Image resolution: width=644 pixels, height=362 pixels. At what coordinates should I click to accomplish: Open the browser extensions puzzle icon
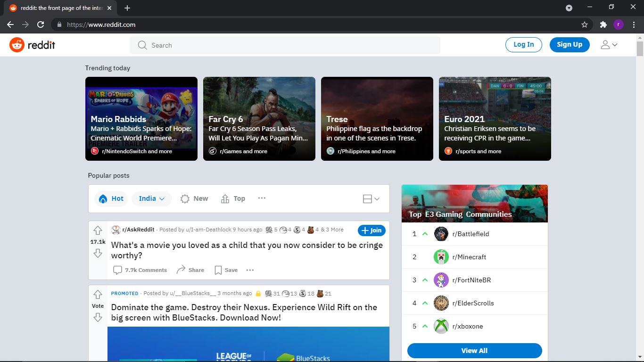tap(603, 25)
